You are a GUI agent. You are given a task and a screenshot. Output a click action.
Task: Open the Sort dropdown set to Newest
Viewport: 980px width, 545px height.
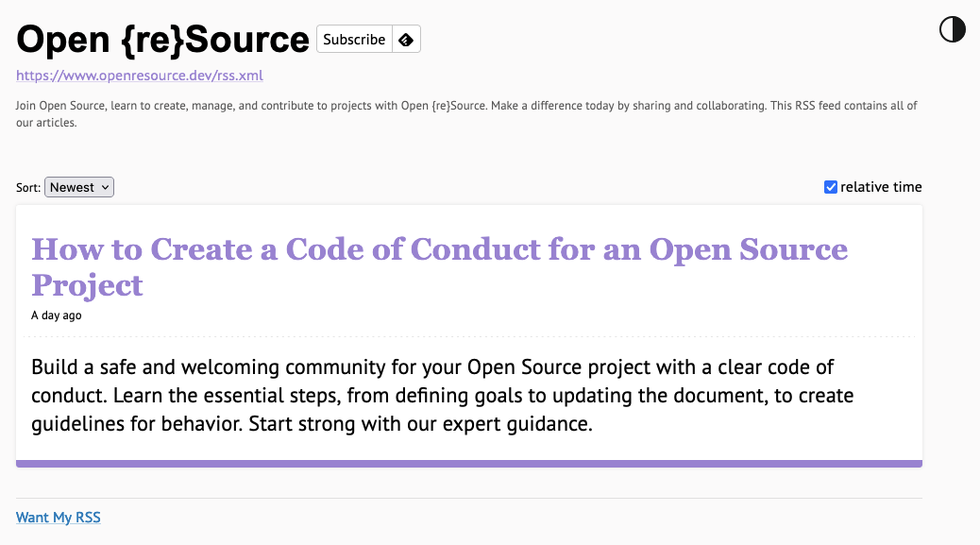(79, 187)
